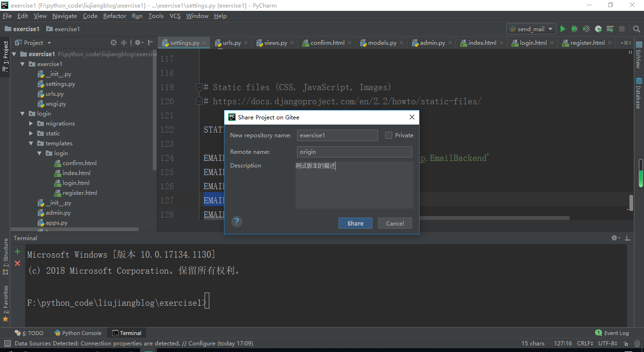Open the Structure tool window
This screenshot has height=352, width=644.
click(6, 257)
